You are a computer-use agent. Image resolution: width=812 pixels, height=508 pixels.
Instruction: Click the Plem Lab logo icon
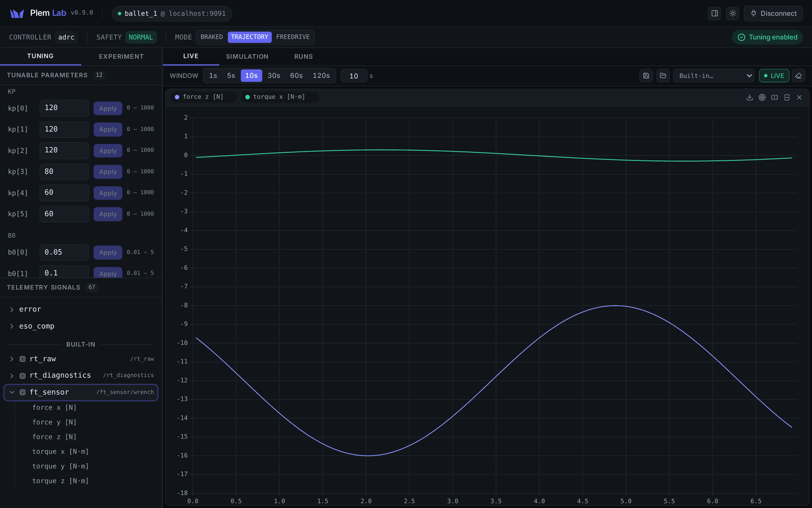pyautogui.click(x=17, y=14)
